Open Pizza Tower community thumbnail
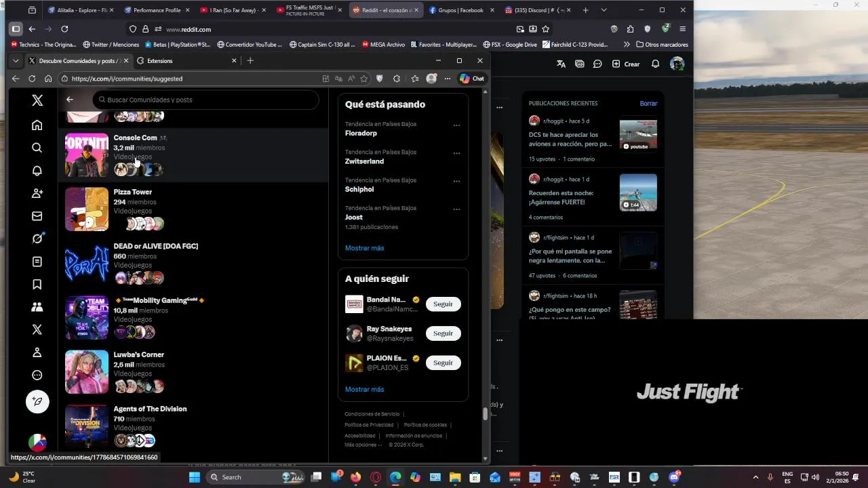Viewport: 868px width, 488px height. 87,209
